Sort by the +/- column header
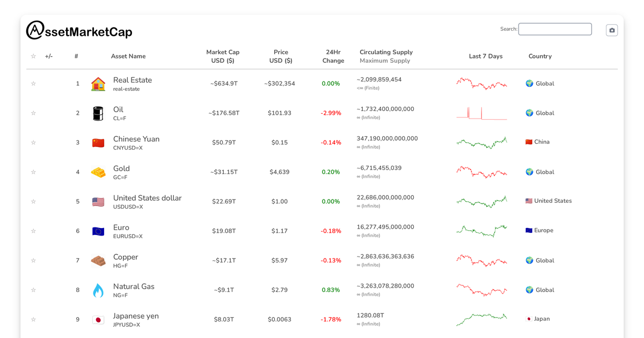 point(49,56)
